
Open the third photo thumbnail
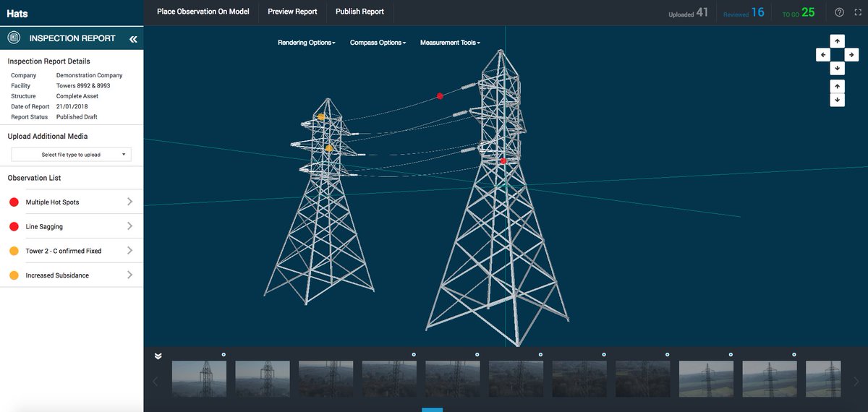(x=325, y=379)
